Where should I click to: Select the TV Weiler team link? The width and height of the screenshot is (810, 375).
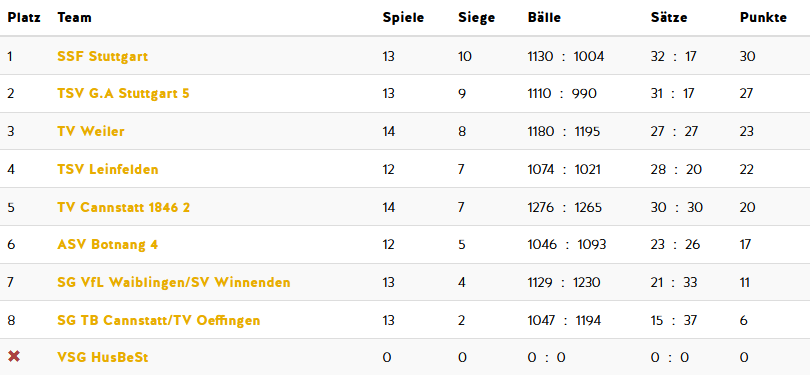click(91, 131)
